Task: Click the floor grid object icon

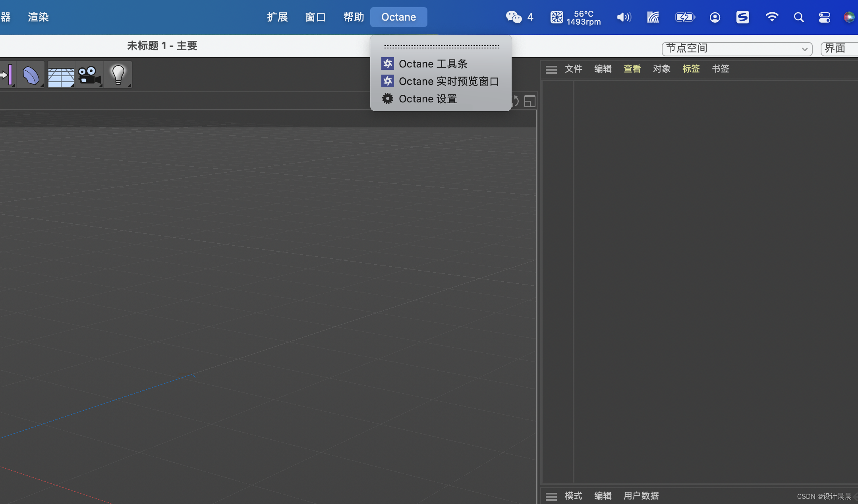Action: coord(61,75)
